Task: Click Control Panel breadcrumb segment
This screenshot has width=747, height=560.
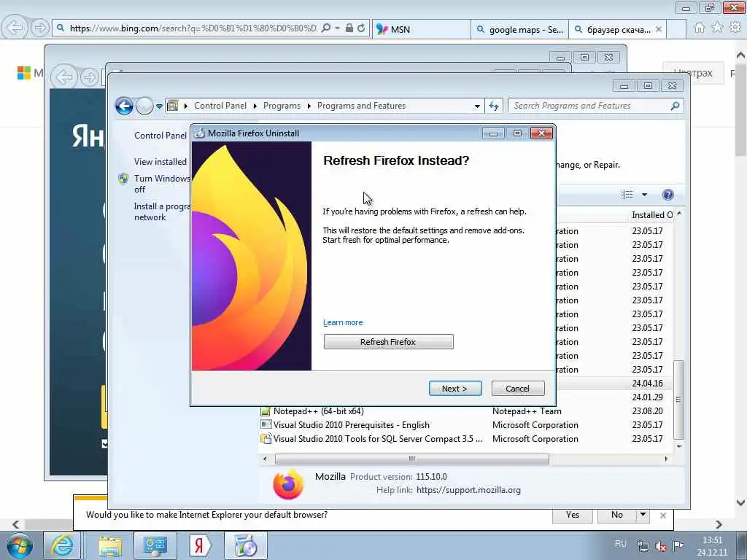Action: (x=220, y=106)
